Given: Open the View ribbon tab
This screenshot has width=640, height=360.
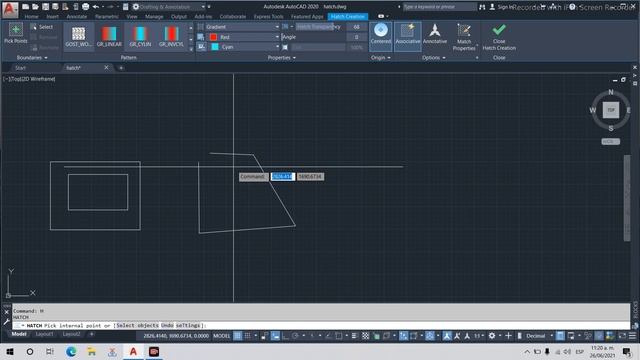Looking at the screenshot, I should [x=132, y=17].
